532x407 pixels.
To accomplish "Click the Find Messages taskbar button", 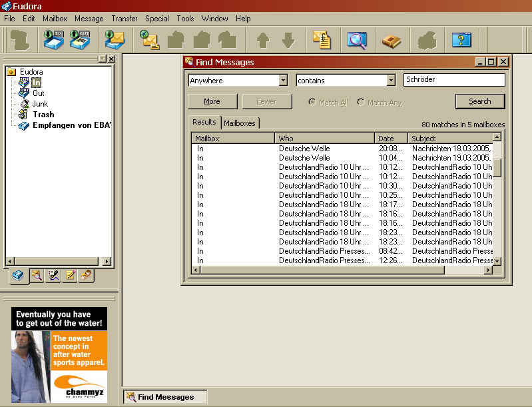I will [x=165, y=397].
